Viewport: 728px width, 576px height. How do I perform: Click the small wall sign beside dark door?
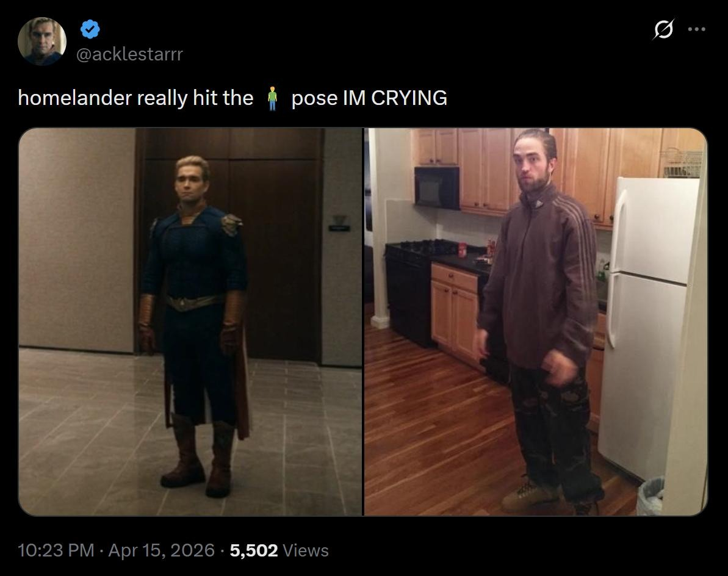(x=339, y=223)
